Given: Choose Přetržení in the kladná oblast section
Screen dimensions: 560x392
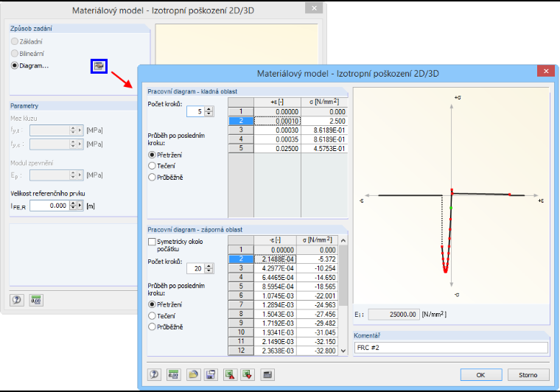Looking at the screenshot, I should tap(152, 155).
